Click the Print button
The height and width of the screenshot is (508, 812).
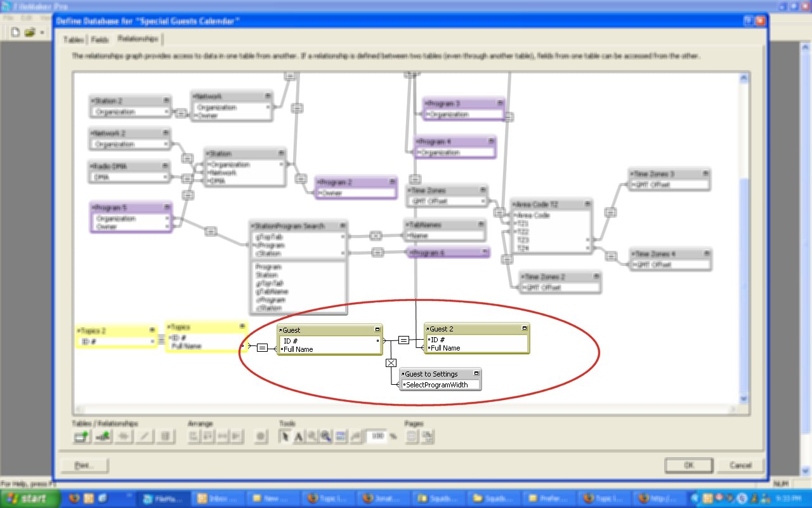(x=84, y=465)
